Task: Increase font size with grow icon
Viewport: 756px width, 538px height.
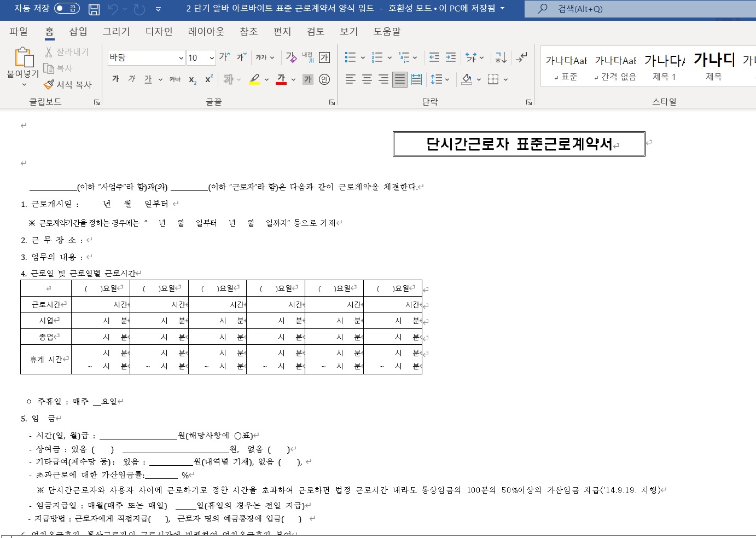Action: coord(224,57)
